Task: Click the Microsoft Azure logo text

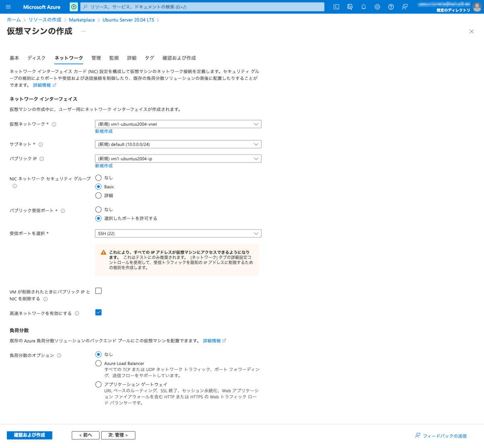Action: coord(42,7)
